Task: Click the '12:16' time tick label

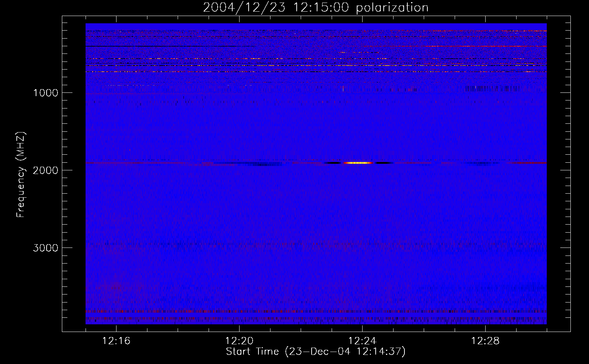Action: coord(116,341)
